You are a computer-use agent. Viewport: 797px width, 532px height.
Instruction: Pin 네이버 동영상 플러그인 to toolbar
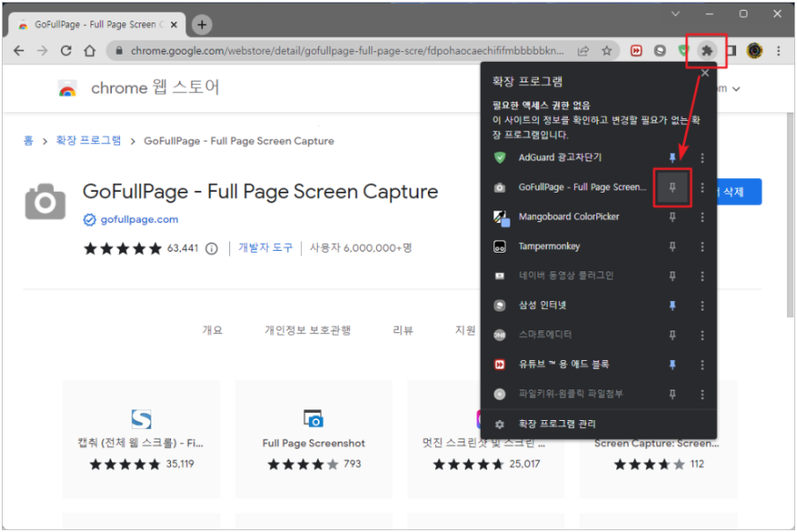[x=672, y=276]
